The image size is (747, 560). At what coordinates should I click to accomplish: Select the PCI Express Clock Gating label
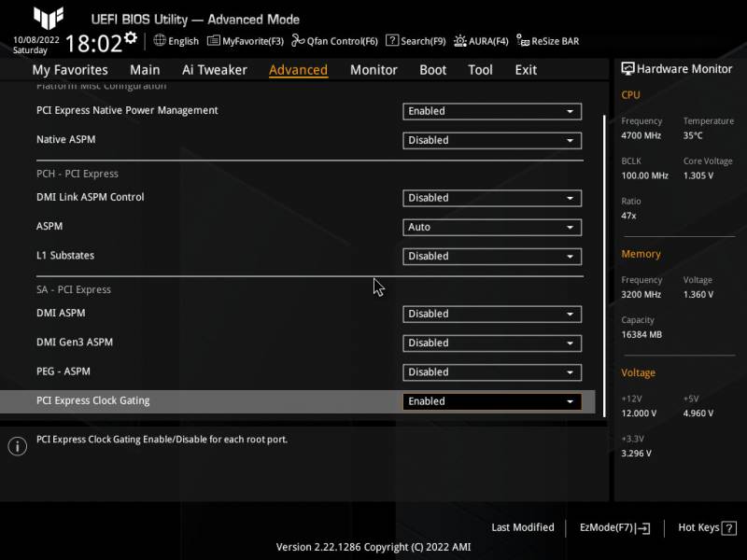92,401
